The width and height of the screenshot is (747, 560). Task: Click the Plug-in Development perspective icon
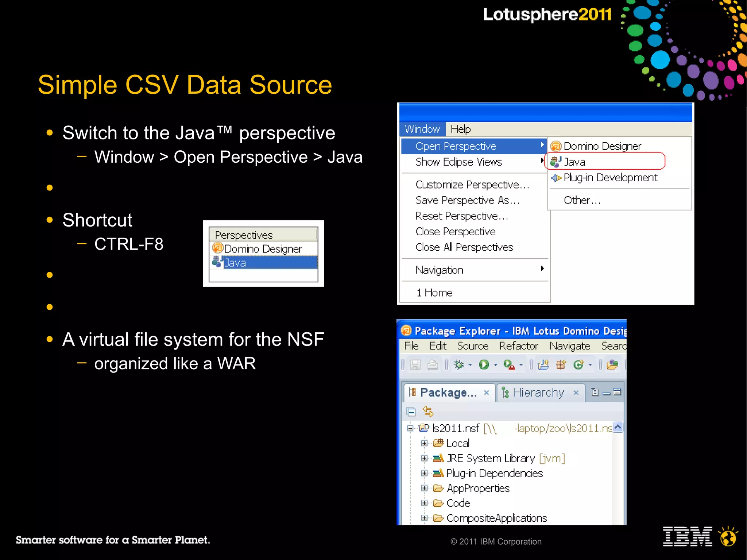[x=556, y=178]
